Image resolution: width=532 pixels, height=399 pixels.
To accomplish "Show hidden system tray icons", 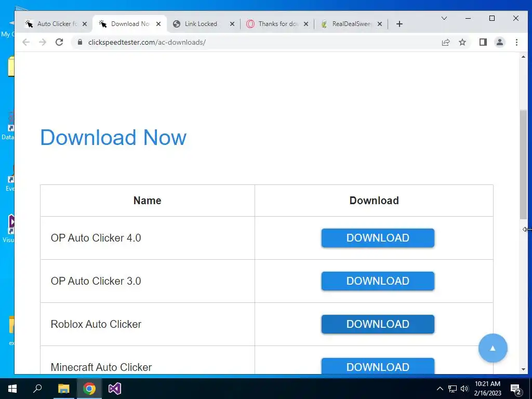I will 440,389.
